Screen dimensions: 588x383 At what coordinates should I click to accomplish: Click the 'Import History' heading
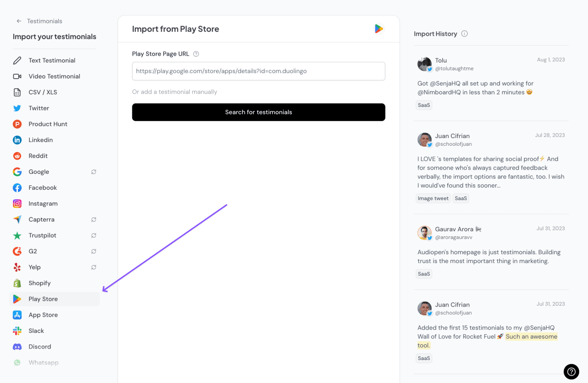pos(435,34)
